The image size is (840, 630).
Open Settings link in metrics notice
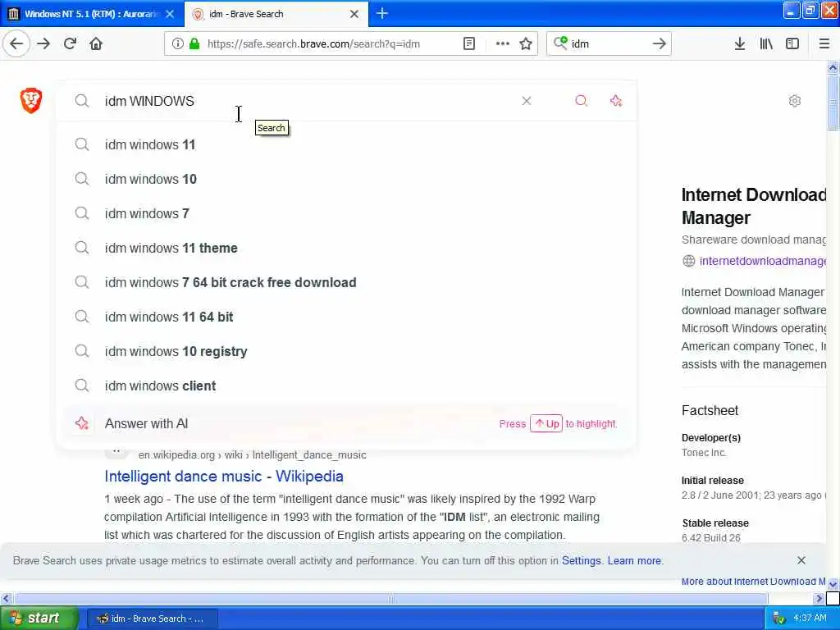[x=582, y=560]
